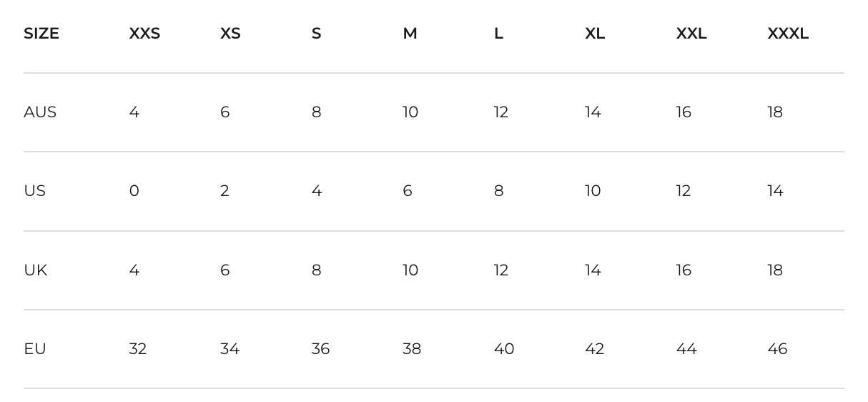
Task: Click the SIZE header label
Action: pyautogui.click(x=41, y=34)
